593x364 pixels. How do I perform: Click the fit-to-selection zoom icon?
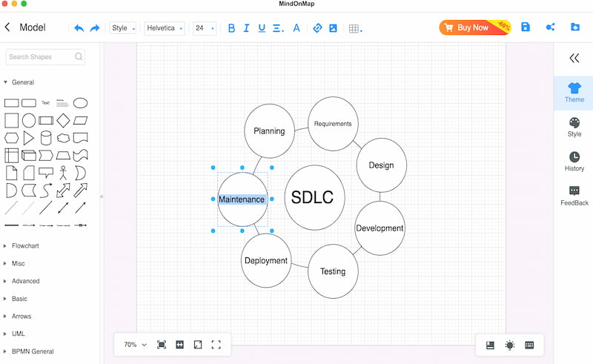(x=162, y=345)
